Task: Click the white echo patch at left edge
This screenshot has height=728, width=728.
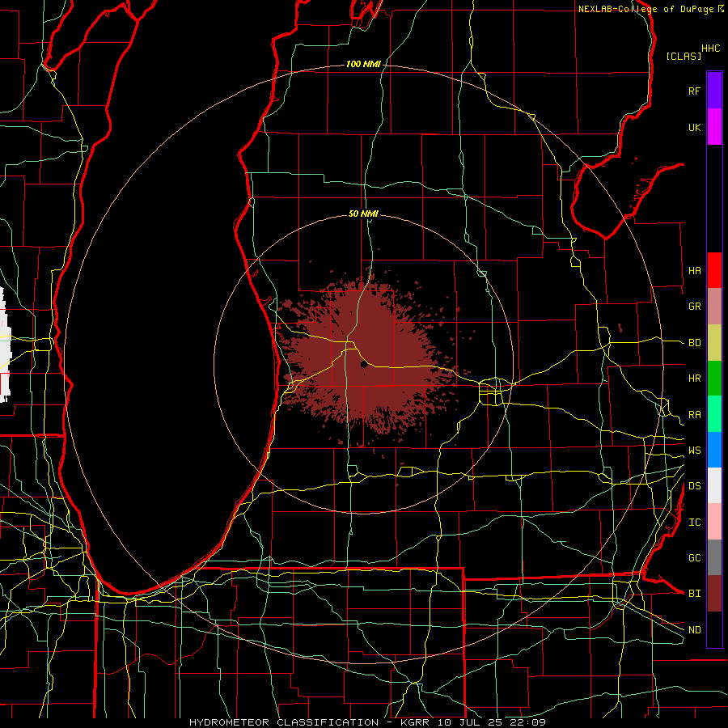Action: pos(5,345)
